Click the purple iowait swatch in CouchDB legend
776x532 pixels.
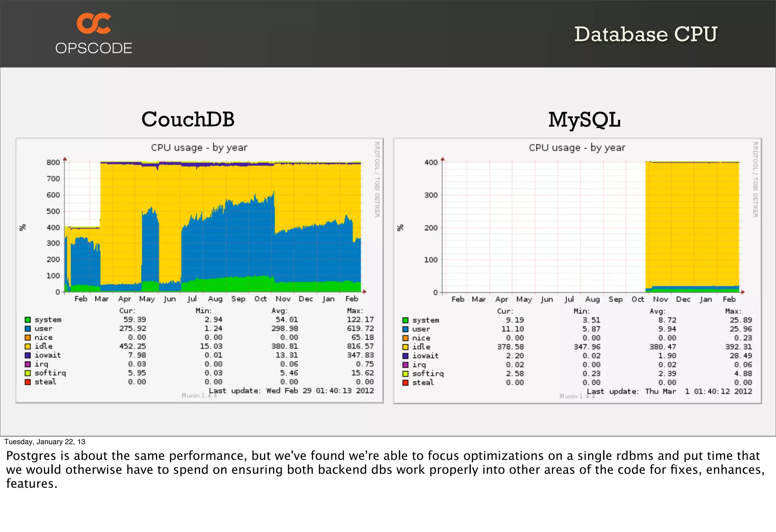28,355
